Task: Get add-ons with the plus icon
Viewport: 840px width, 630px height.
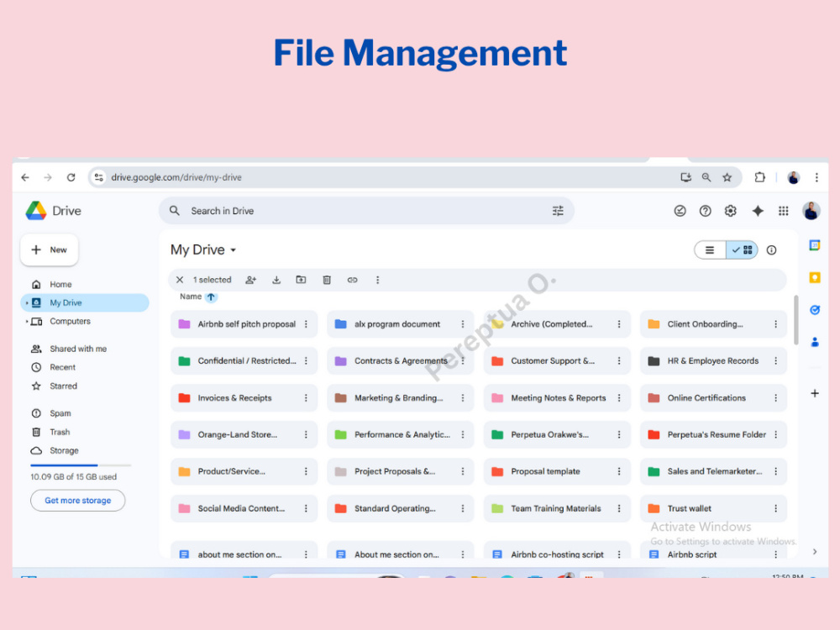Action: click(814, 393)
